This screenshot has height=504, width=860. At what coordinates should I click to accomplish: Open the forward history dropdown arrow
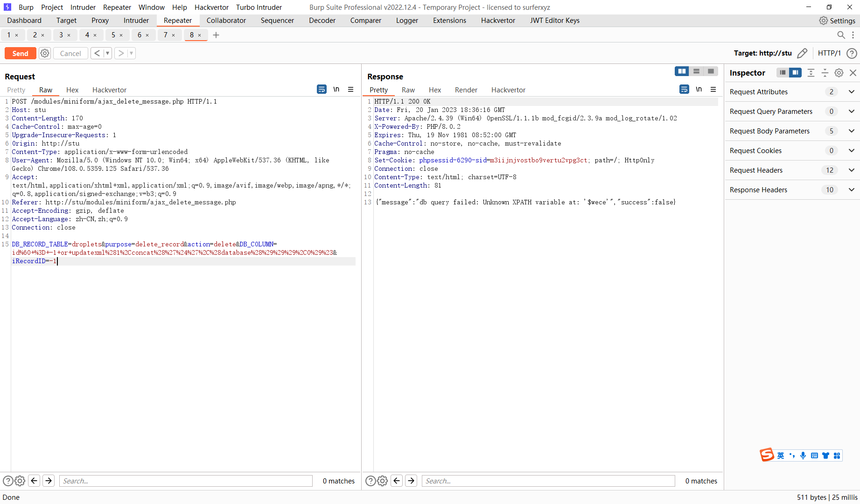132,53
